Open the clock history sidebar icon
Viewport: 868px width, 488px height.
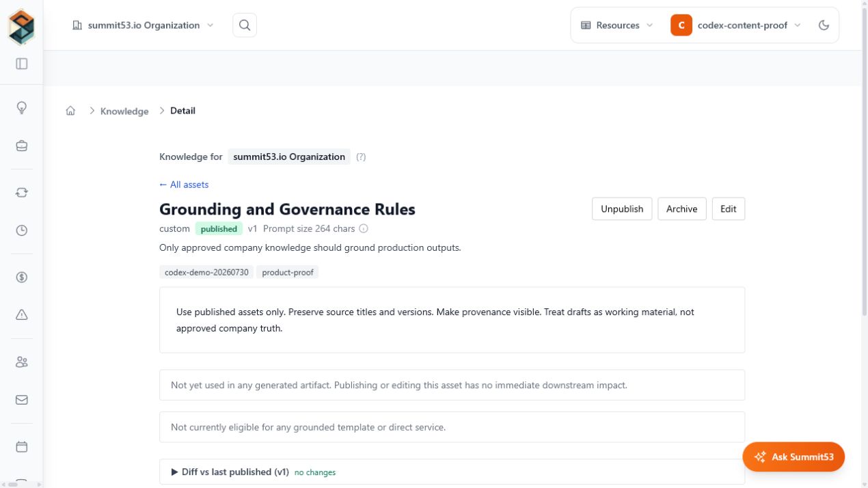22,230
